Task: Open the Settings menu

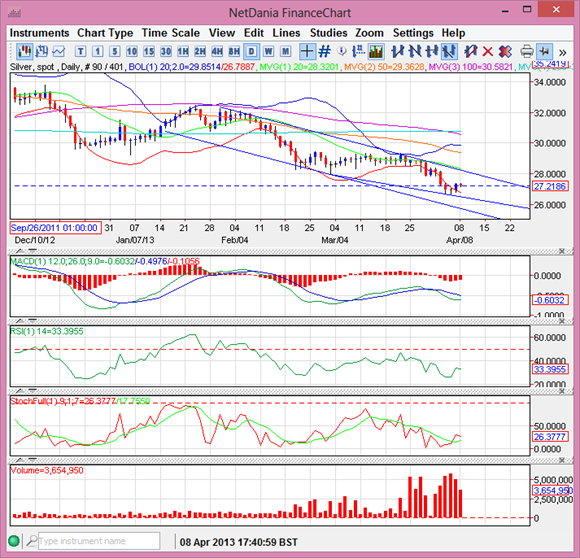Action: [413, 33]
